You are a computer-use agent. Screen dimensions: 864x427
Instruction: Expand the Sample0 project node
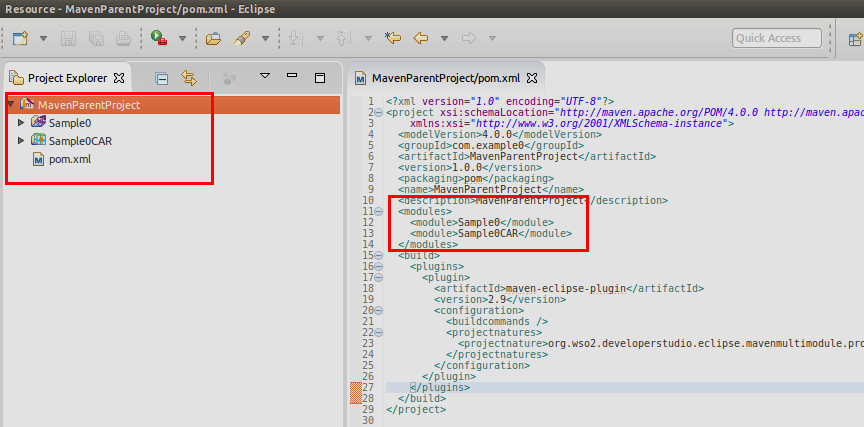(22, 122)
